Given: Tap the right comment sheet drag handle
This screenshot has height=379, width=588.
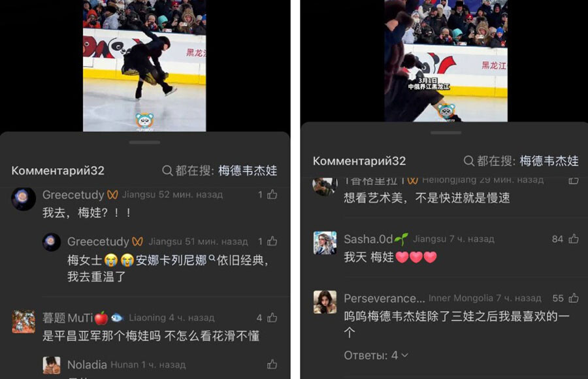Looking at the screenshot, I should (x=446, y=133).
